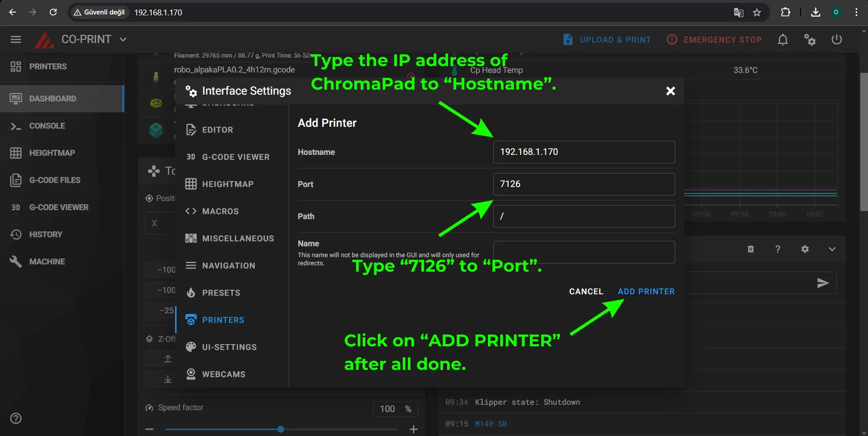Click the send command arrow icon
Screen dimensions: 868x436
[x=823, y=283]
